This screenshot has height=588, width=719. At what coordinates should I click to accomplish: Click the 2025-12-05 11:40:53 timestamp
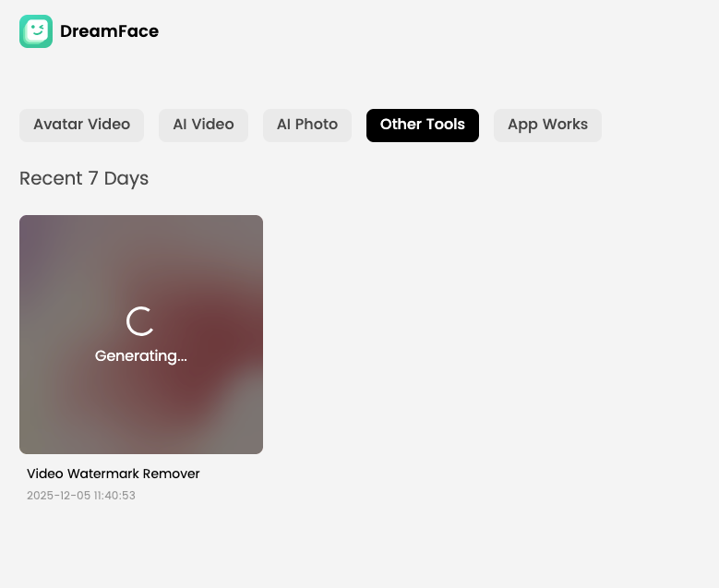[81, 496]
